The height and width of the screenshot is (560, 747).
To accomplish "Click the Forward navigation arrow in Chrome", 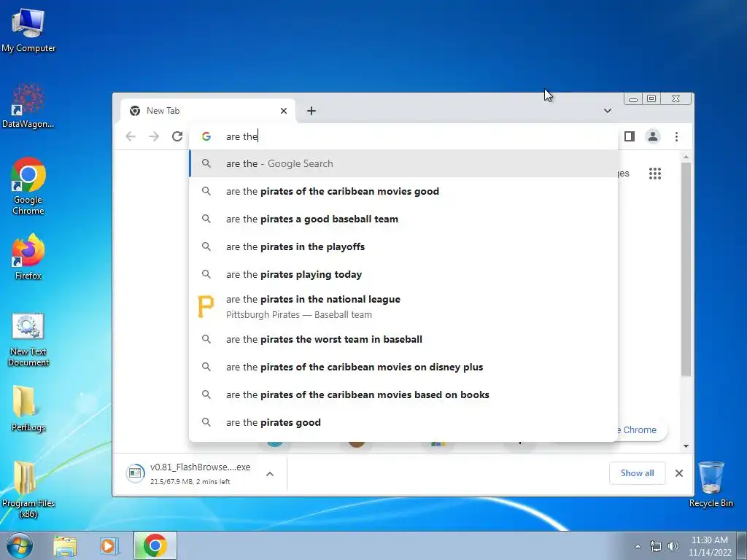I will (x=153, y=136).
